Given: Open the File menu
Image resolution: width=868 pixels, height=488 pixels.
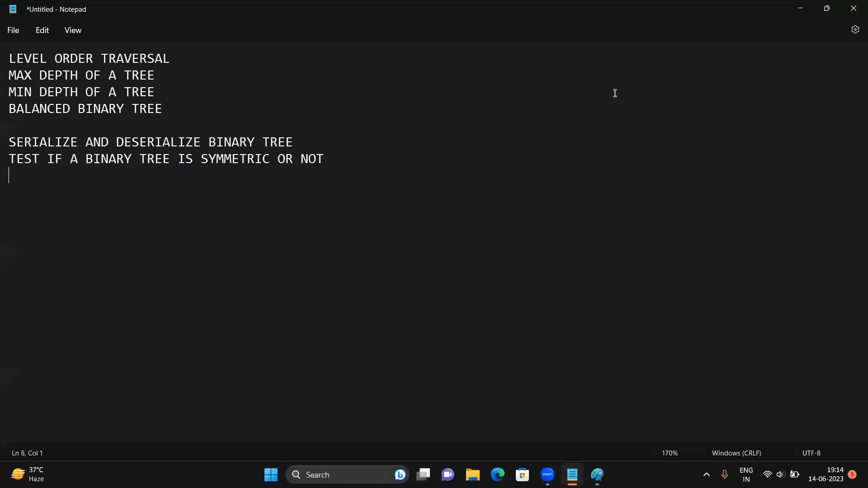Looking at the screenshot, I should pos(13,30).
